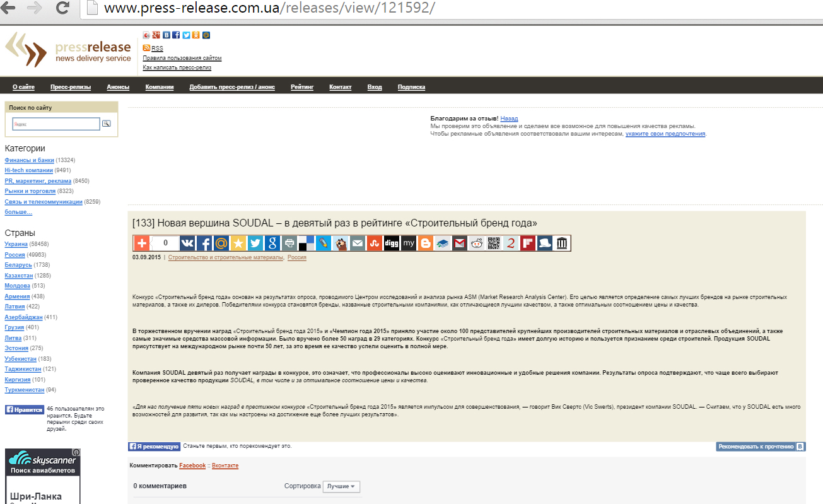Click the blue Google share icon

pos(272,243)
